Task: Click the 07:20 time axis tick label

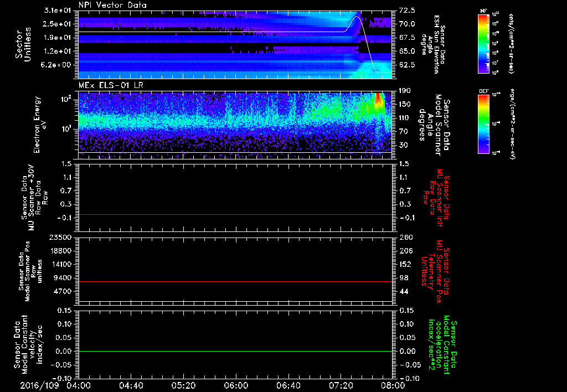Action: [340, 384]
